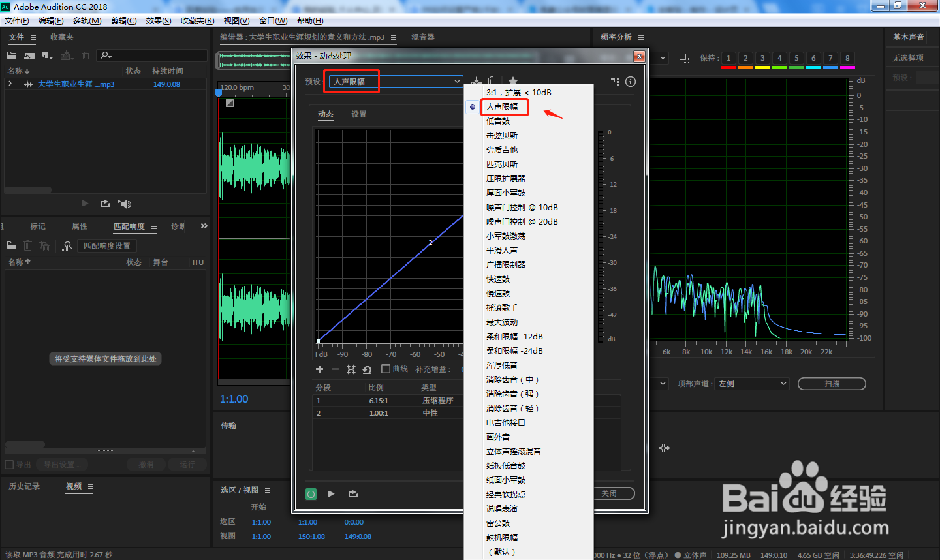Reset the curve with the reset icon
The width and height of the screenshot is (940, 560).
(x=368, y=369)
